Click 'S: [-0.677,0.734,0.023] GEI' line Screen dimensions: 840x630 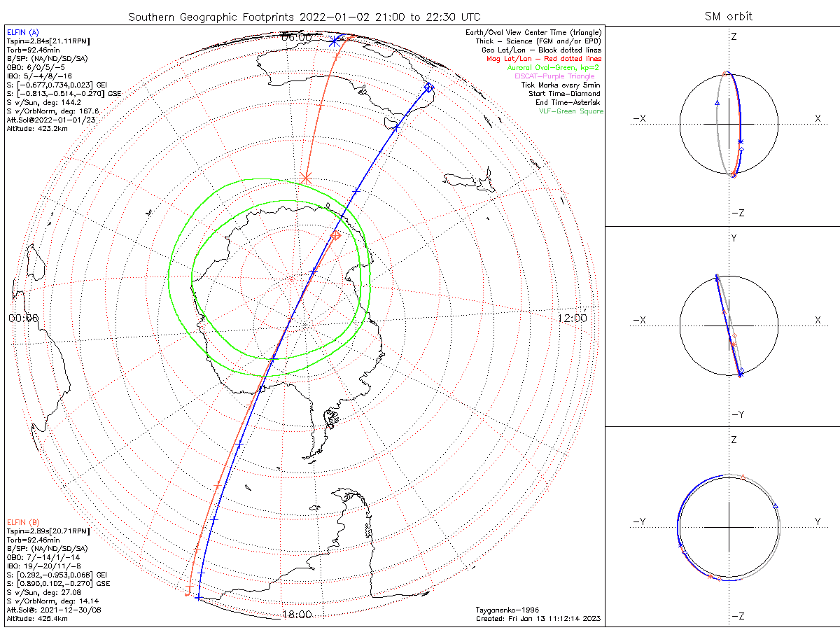click(x=56, y=84)
